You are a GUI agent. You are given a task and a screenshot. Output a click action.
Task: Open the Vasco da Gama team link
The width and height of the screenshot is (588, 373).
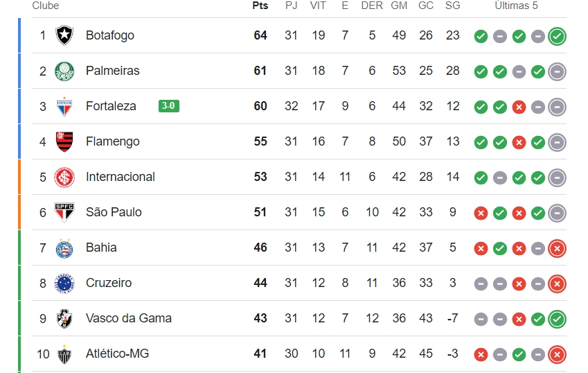[129, 318]
